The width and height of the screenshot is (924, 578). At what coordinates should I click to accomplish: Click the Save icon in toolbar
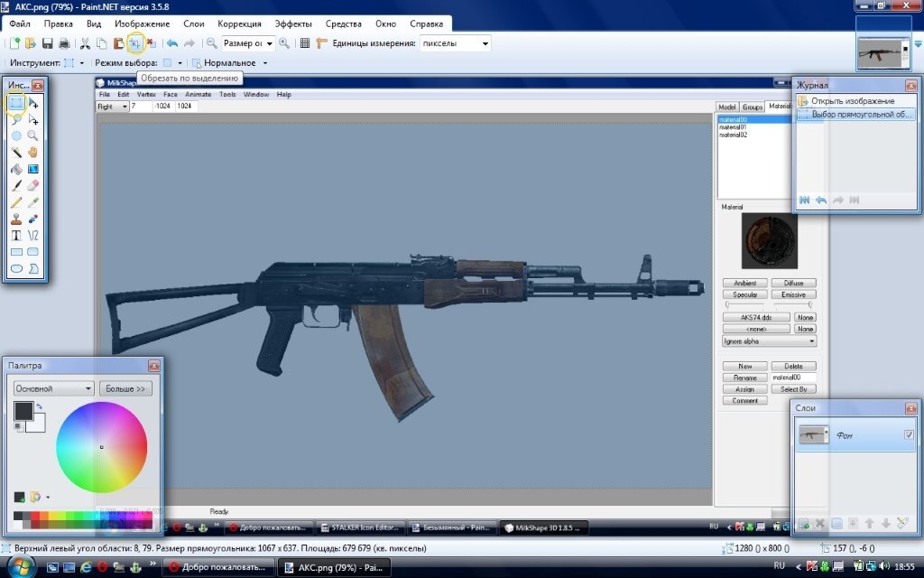[48, 43]
